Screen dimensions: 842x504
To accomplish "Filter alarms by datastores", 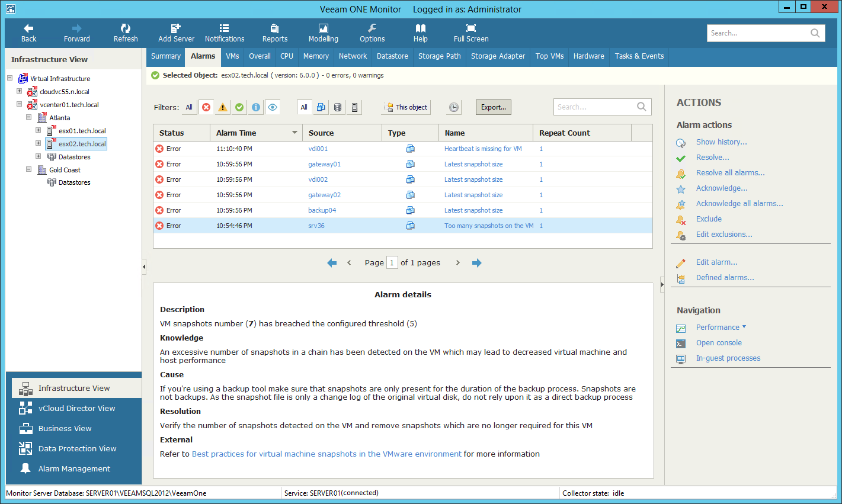I will click(x=338, y=107).
